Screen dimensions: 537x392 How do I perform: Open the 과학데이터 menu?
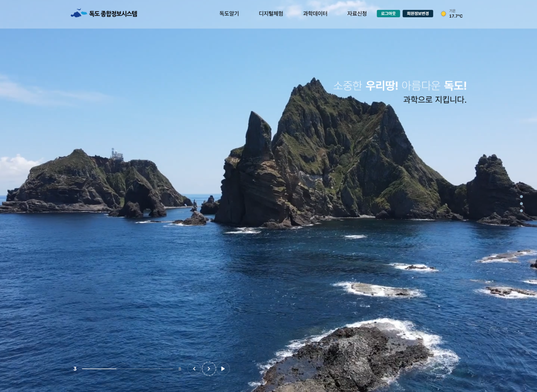[x=315, y=13]
